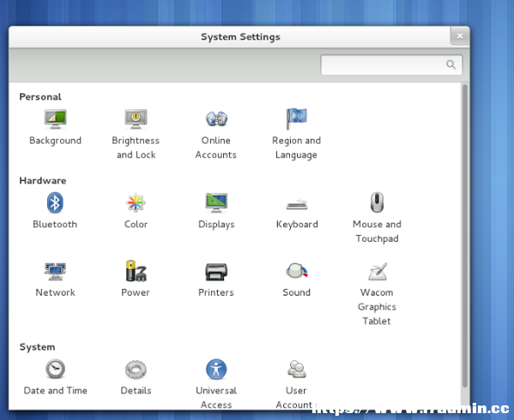The width and height of the screenshot is (514, 420).
Task: Click the "Details" label text
Action: click(x=136, y=391)
